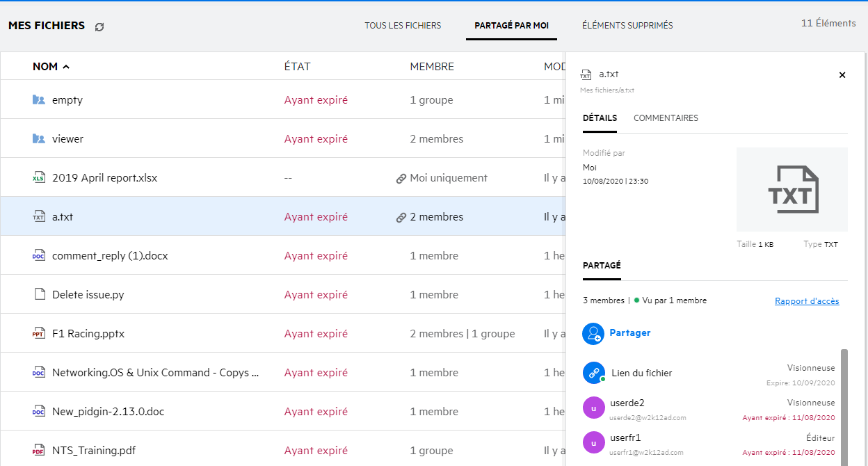The height and width of the screenshot is (466, 868).
Task: Open the Éléments supprimés tab
Action: [627, 26]
